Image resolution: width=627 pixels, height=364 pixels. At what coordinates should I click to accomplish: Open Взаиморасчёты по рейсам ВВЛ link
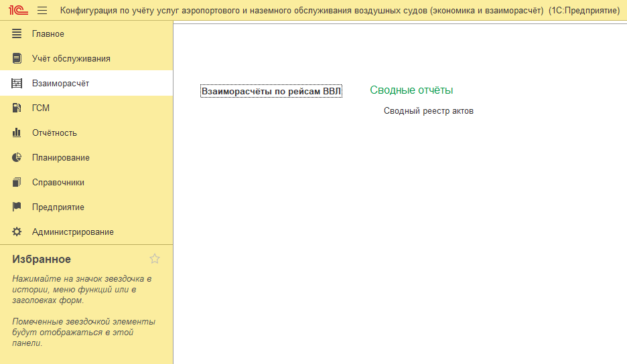point(271,92)
